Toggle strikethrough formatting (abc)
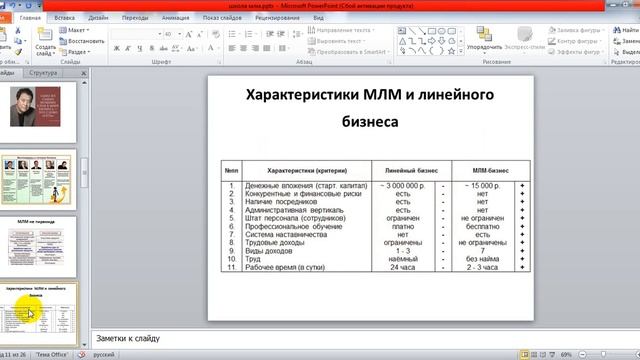 tap(163, 49)
